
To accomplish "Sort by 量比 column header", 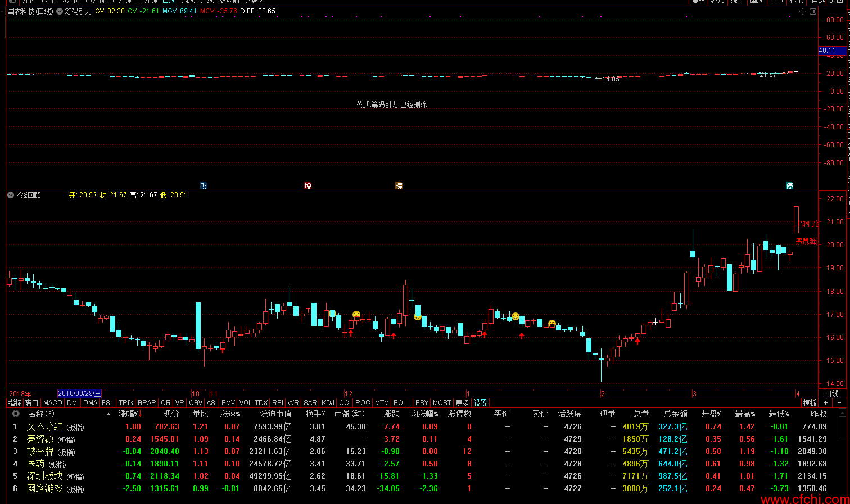I will click(200, 414).
